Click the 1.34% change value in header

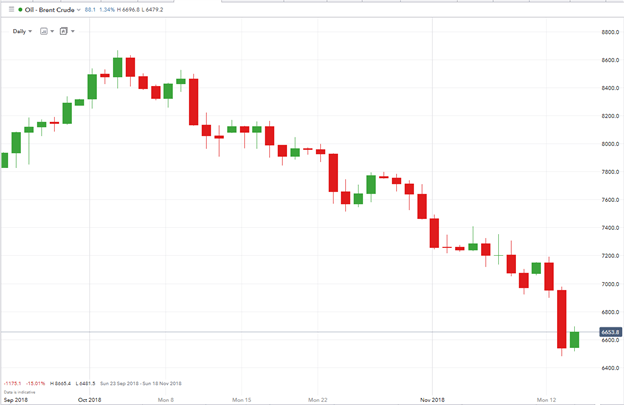coord(107,10)
